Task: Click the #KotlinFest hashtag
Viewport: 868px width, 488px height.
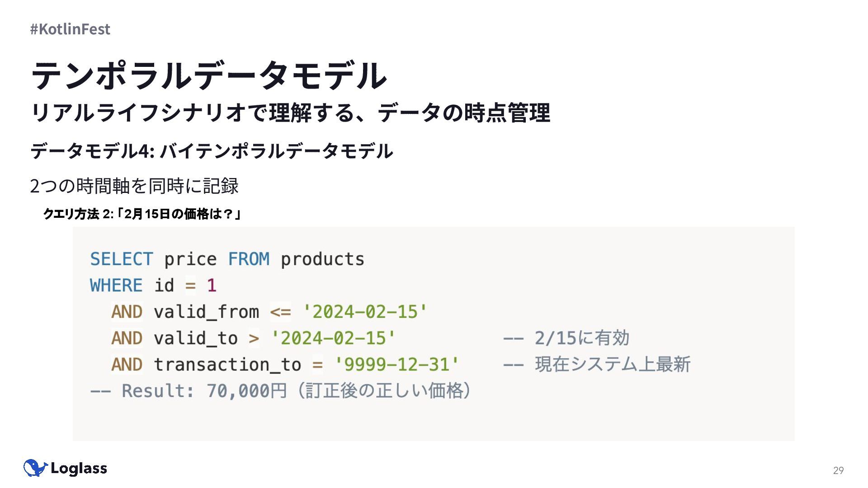Action: (70, 29)
